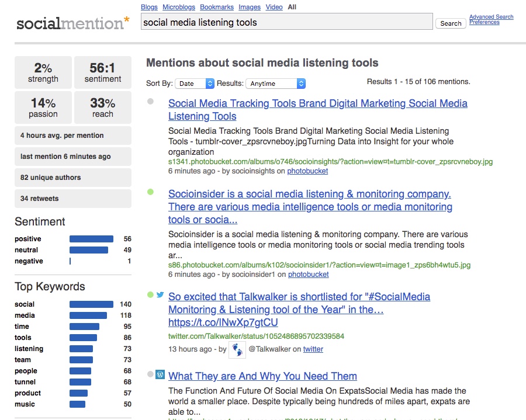Switch to the Video tab

(x=274, y=7)
